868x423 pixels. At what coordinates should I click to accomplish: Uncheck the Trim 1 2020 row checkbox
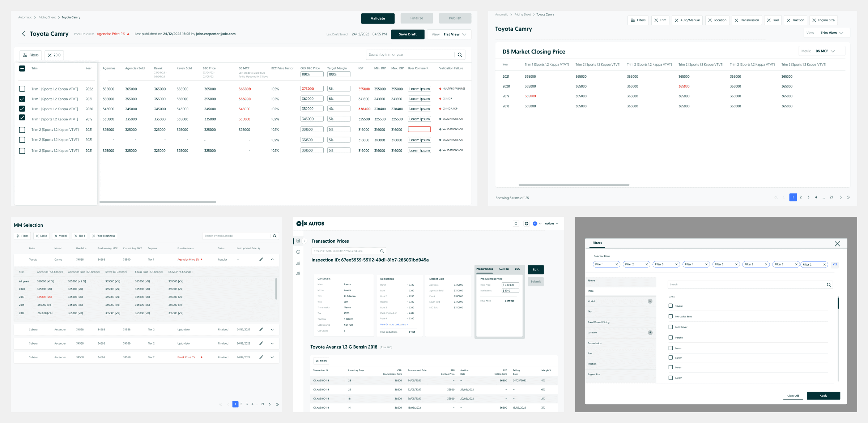click(22, 109)
